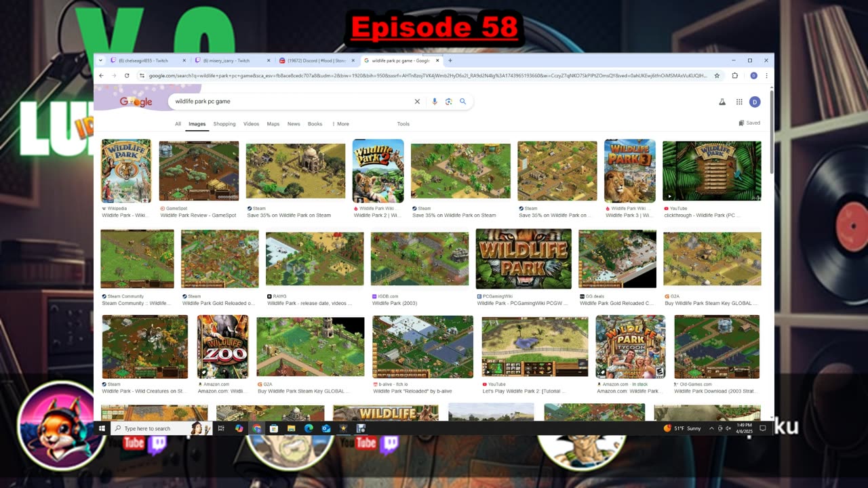Screen dimensions: 868x488
Task: Select the Videos results tab
Action: tap(251, 124)
